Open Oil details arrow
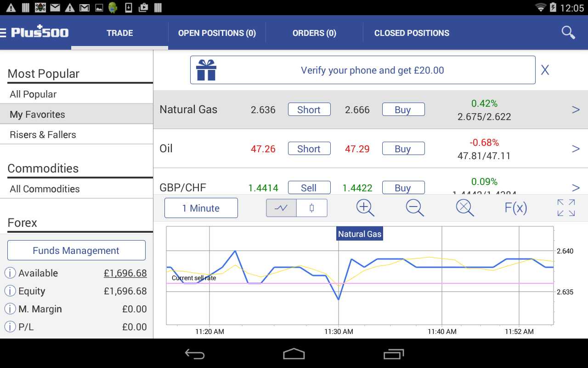Screen dimensions: 588x368 coord(576,149)
